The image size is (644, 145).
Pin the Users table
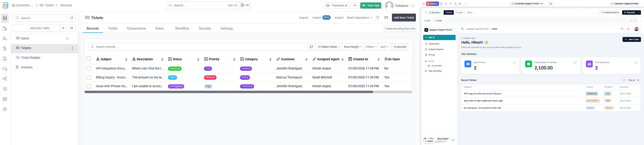[67, 39]
